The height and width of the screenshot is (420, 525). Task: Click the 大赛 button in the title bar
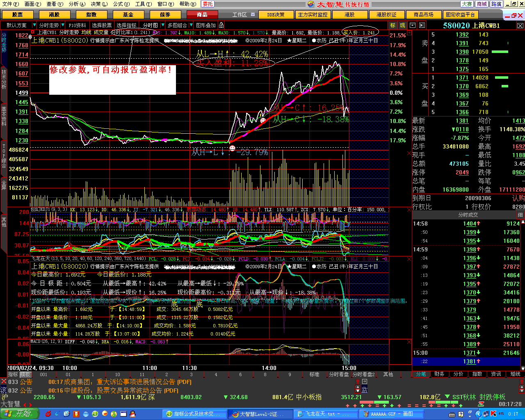point(467,4)
